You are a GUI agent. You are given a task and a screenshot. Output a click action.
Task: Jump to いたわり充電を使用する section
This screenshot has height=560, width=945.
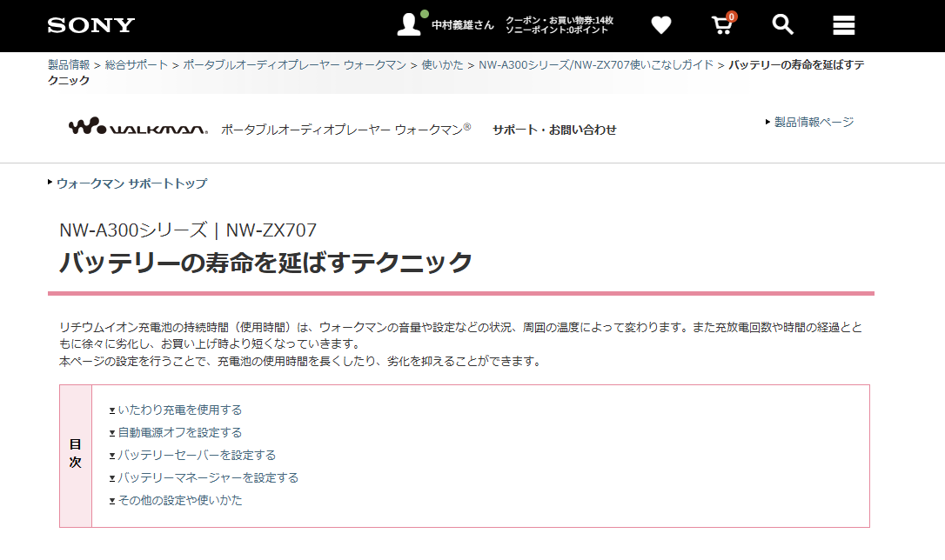point(179,410)
